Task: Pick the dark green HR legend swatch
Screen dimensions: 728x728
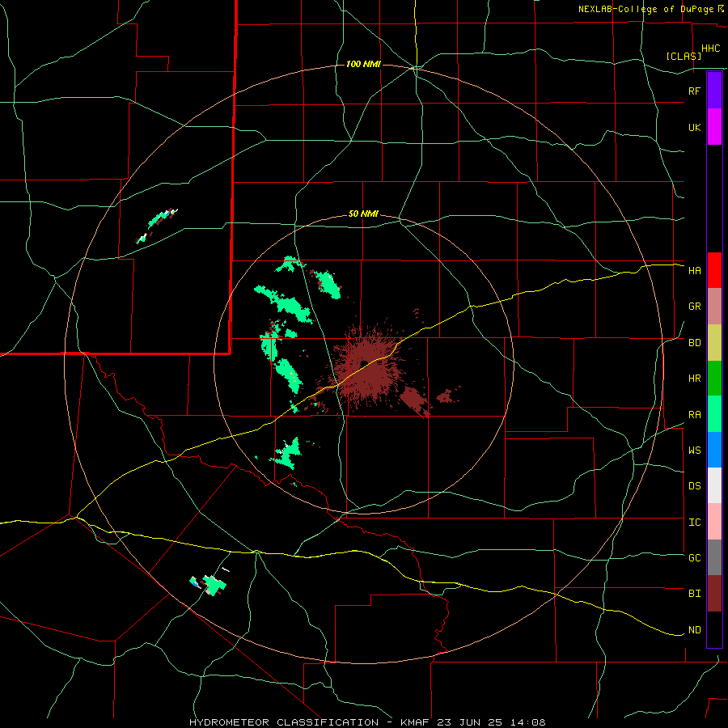Action: click(x=714, y=379)
